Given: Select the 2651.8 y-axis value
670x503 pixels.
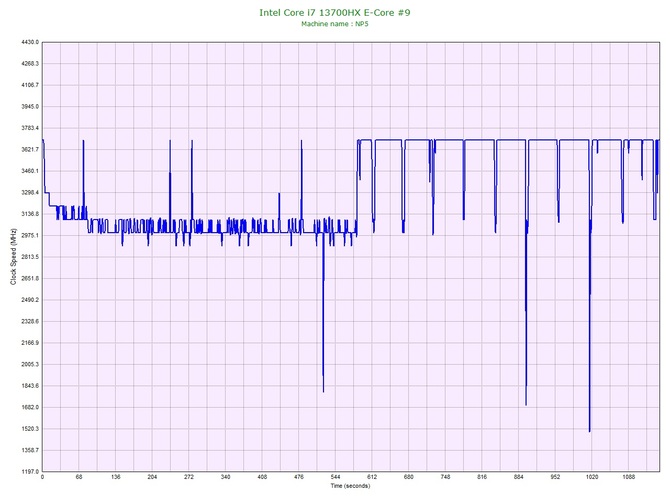Looking at the screenshot, I should coord(30,278).
